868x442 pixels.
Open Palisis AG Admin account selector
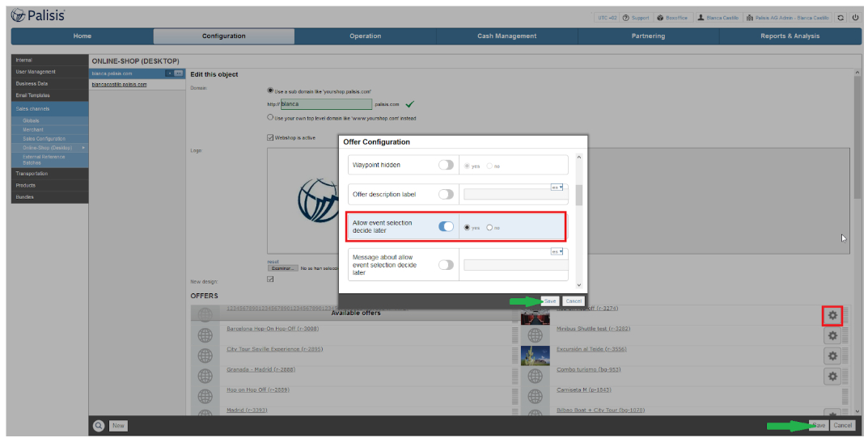click(x=787, y=18)
